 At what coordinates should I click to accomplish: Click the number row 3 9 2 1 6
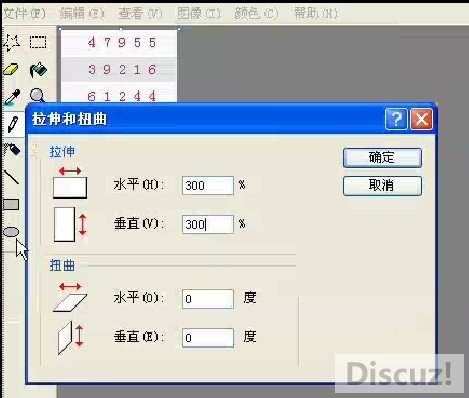point(122,70)
